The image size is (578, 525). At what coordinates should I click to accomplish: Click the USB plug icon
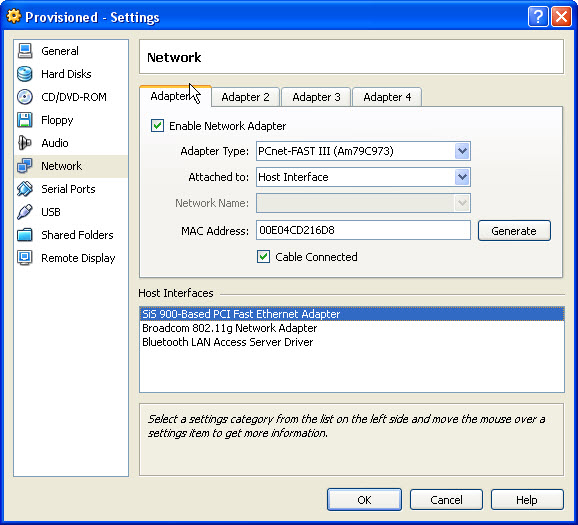(25, 212)
